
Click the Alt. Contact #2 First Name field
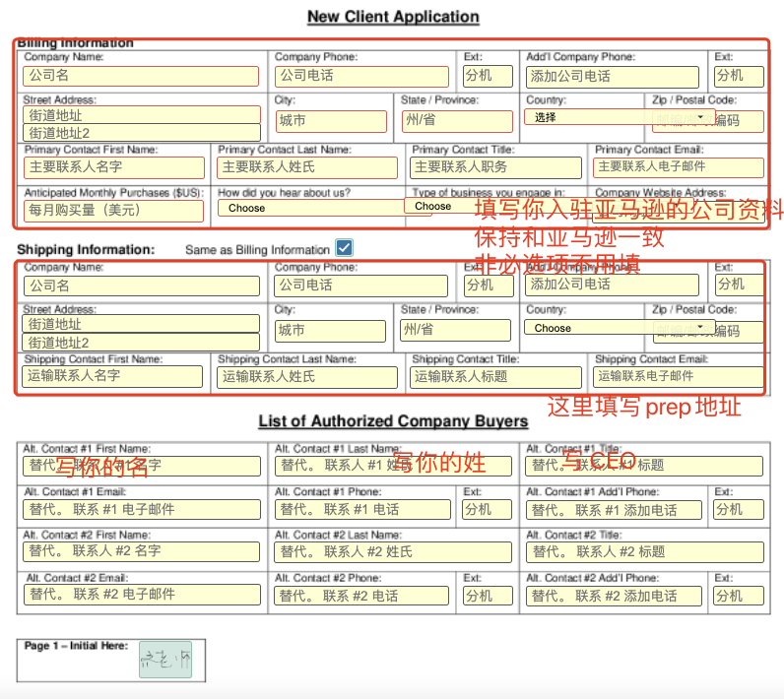tap(141, 551)
